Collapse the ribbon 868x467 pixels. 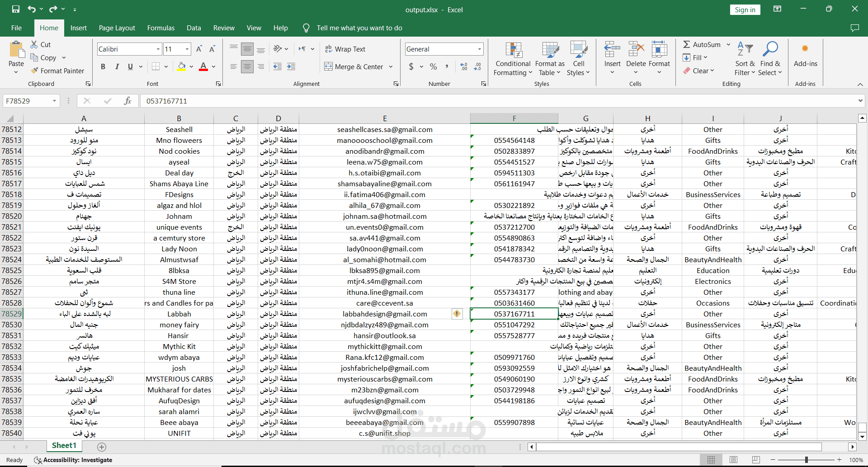[x=860, y=84]
